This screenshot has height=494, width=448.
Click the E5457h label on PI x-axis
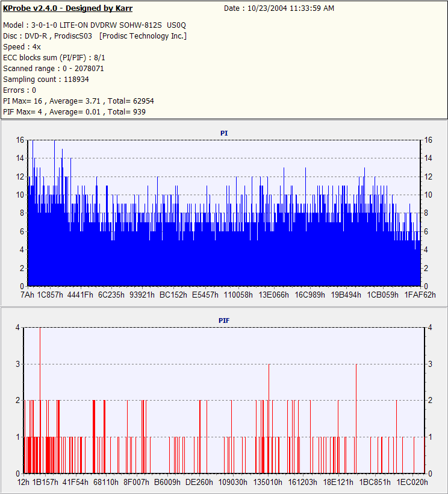[x=205, y=295]
